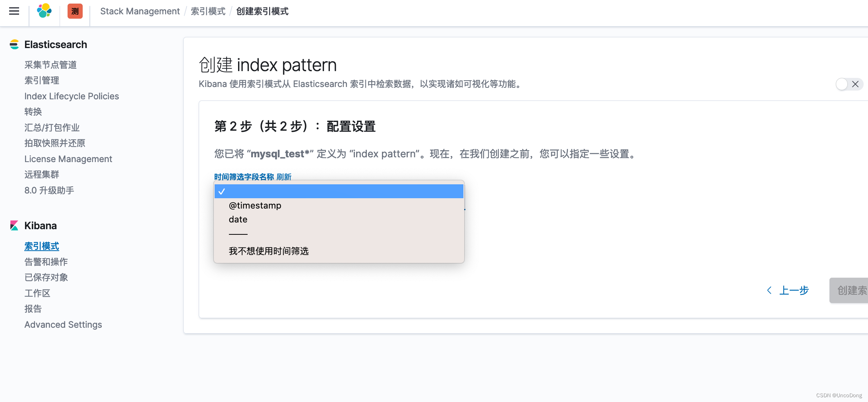
Task: Choose date as time filter field
Action: pos(339,219)
